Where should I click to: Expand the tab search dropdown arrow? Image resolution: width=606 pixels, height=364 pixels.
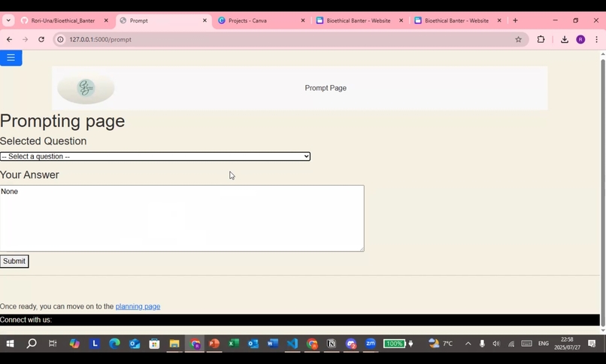[x=8, y=20]
